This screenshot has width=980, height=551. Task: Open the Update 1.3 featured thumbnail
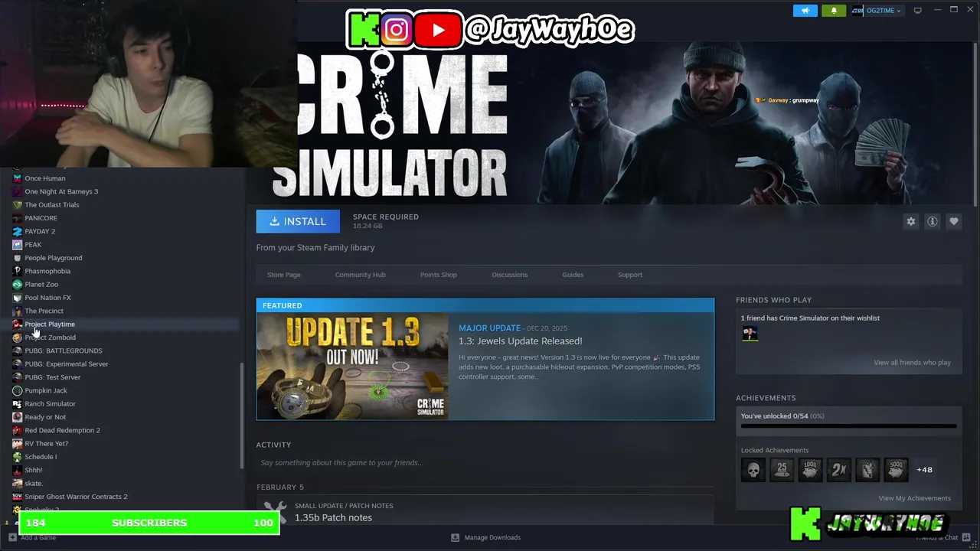coord(352,366)
